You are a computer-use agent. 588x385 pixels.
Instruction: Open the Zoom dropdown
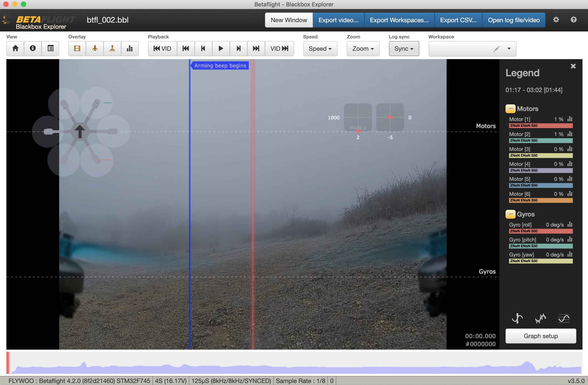[x=363, y=48]
